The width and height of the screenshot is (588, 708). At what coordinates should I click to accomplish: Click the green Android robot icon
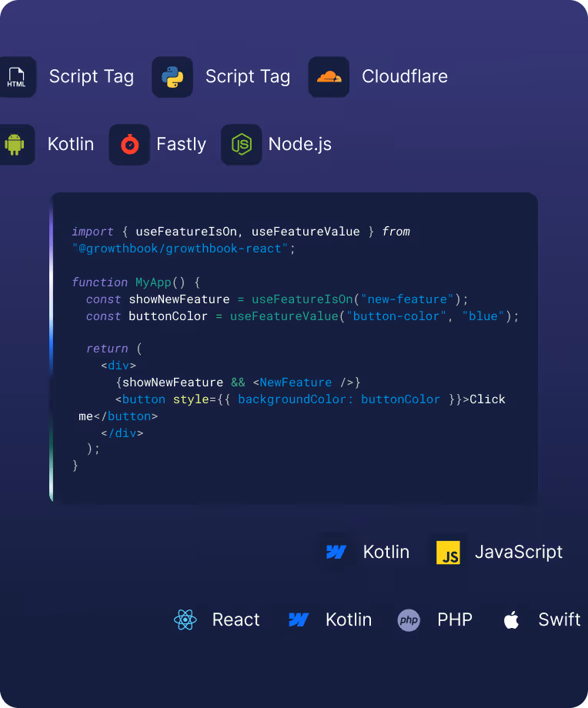click(x=15, y=145)
